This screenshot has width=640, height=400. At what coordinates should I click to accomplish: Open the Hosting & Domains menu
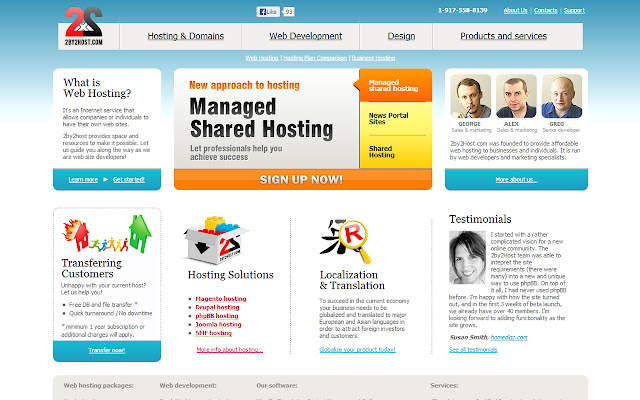tap(186, 36)
